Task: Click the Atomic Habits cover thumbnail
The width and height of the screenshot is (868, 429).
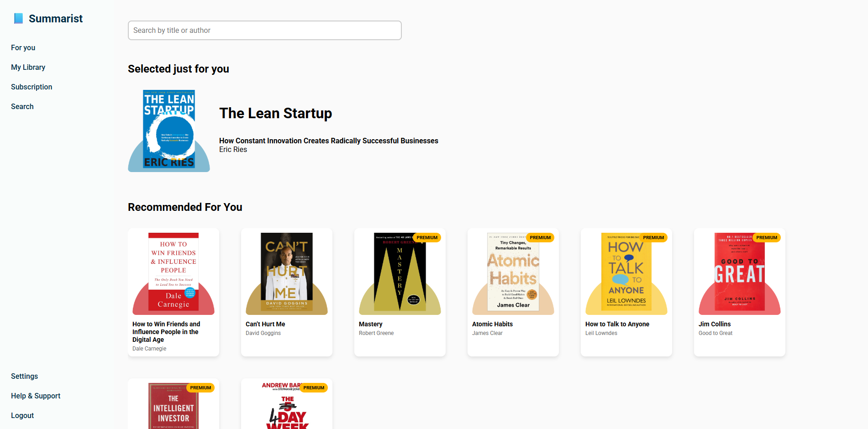Action: (x=513, y=274)
